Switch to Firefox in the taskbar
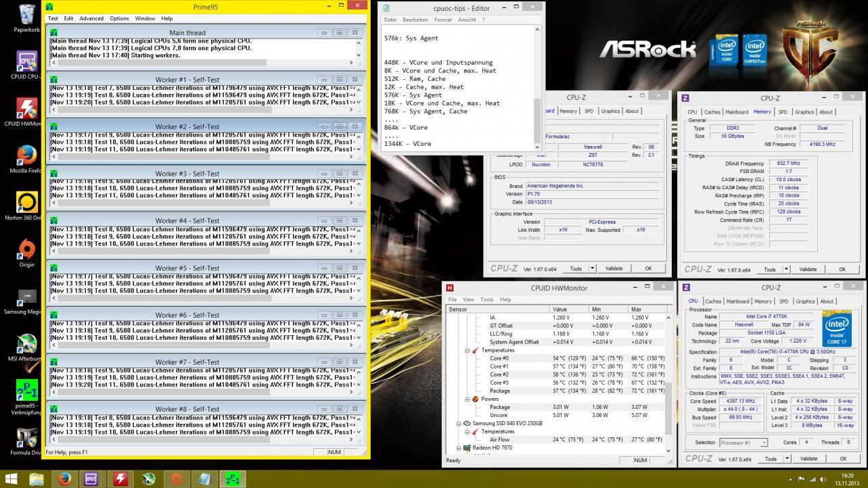Image resolution: width=868 pixels, height=488 pixels. pos(64,479)
